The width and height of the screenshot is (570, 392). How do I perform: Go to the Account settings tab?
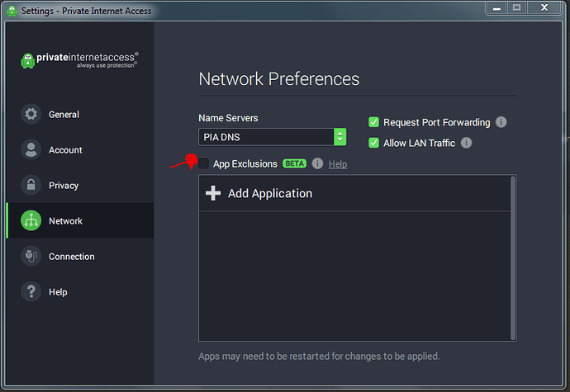[65, 150]
